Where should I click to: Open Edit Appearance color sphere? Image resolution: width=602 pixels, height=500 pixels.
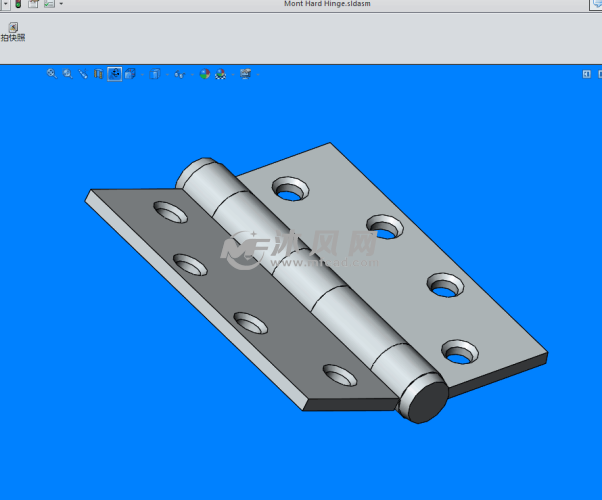205,74
